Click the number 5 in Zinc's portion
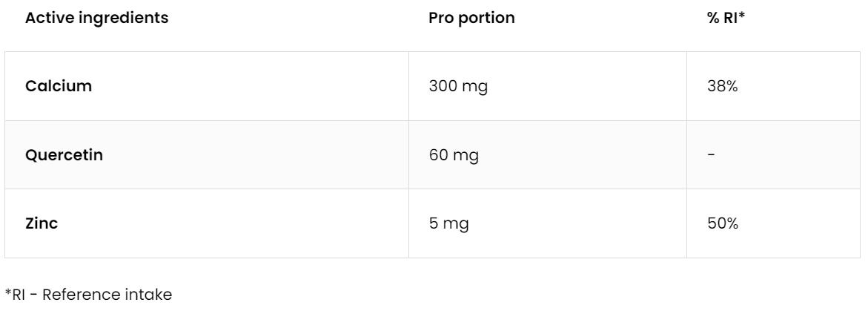The height and width of the screenshot is (311, 868). pos(434,223)
